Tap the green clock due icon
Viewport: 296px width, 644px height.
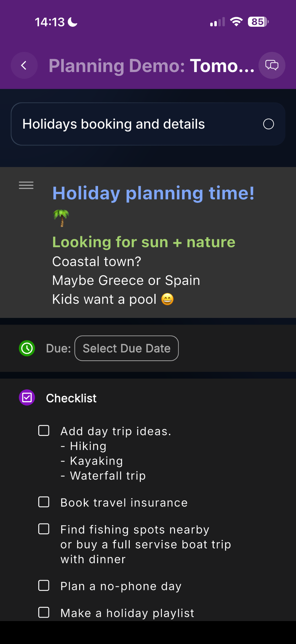click(27, 348)
